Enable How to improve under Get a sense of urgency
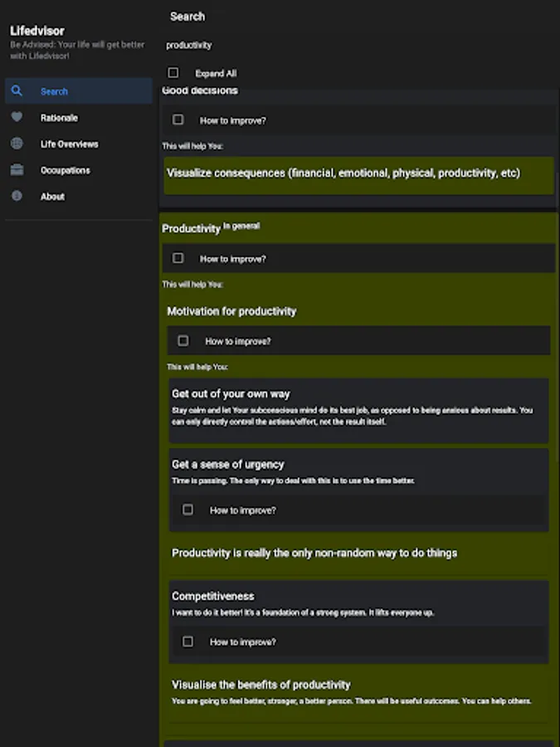The image size is (560, 747). pyautogui.click(x=188, y=510)
